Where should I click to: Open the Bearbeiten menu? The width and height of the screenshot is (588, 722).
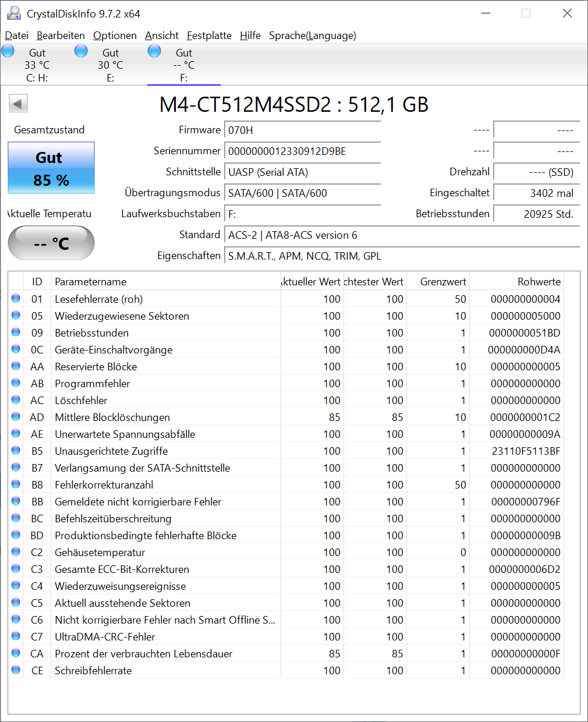(x=61, y=36)
